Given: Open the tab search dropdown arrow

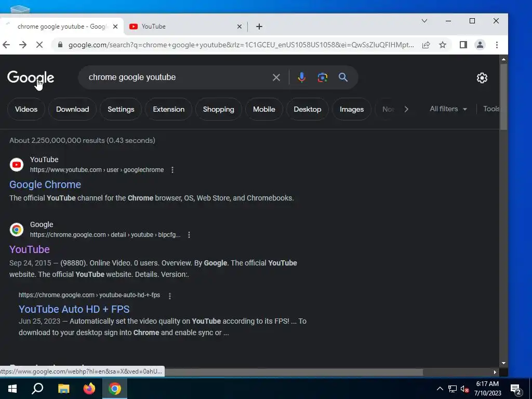Looking at the screenshot, I should tap(424, 21).
